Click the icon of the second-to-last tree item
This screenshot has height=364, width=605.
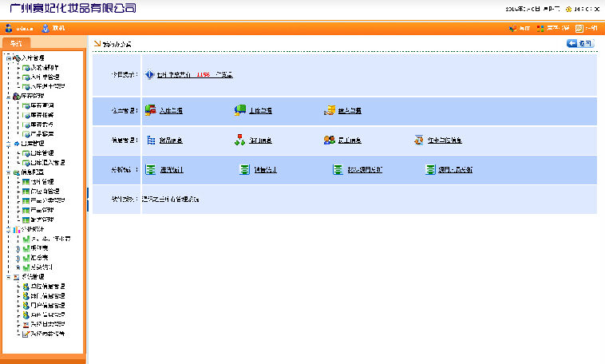[x=26, y=325]
